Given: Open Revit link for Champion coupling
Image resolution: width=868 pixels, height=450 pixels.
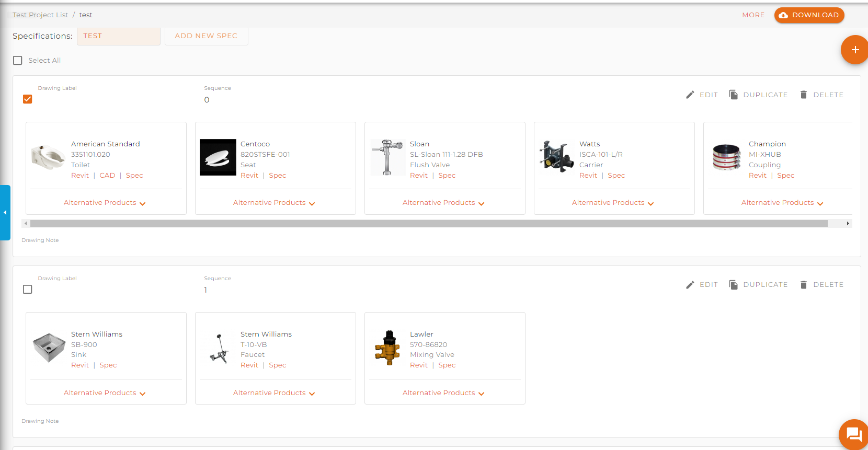Looking at the screenshot, I should [x=758, y=176].
